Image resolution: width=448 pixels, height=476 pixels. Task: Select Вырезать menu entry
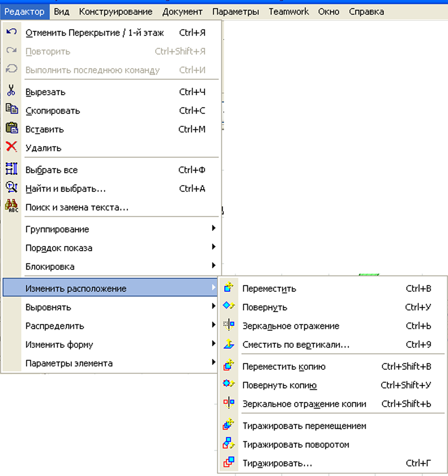tap(111, 92)
